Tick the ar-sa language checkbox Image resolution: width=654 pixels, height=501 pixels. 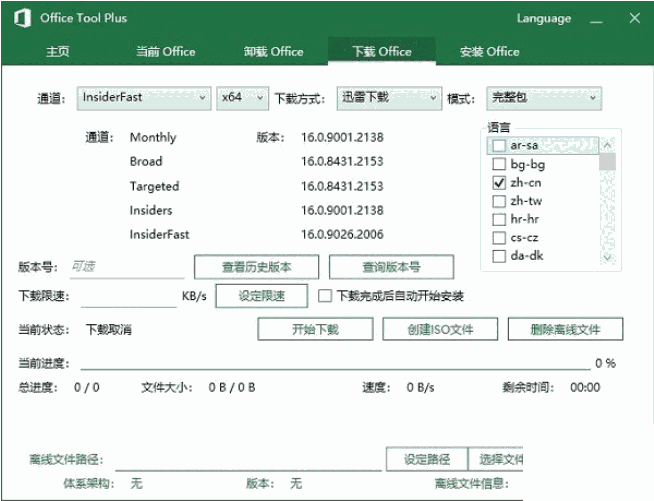point(499,146)
